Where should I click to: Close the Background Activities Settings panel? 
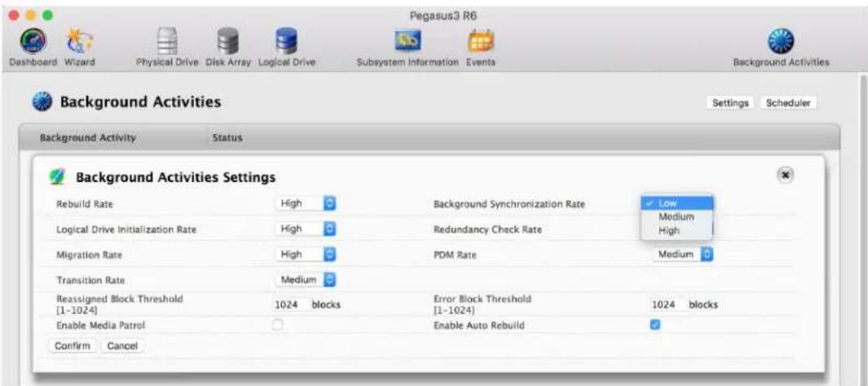785,174
